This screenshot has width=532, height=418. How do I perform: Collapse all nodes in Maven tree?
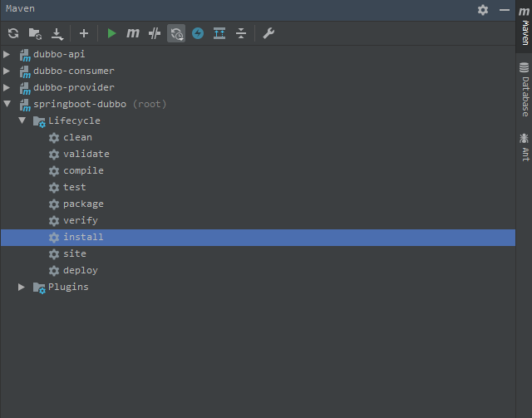pyautogui.click(x=241, y=33)
